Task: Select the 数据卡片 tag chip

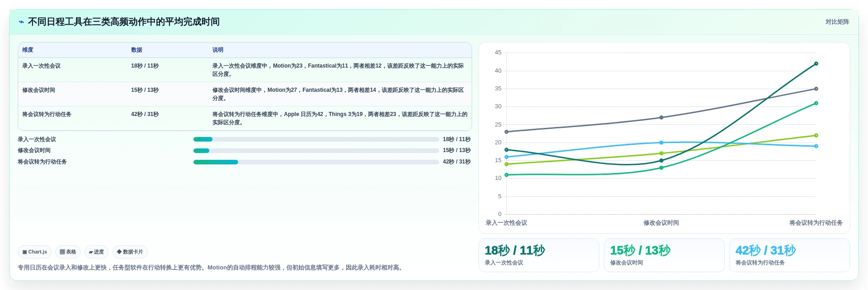Action: point(130,252)
